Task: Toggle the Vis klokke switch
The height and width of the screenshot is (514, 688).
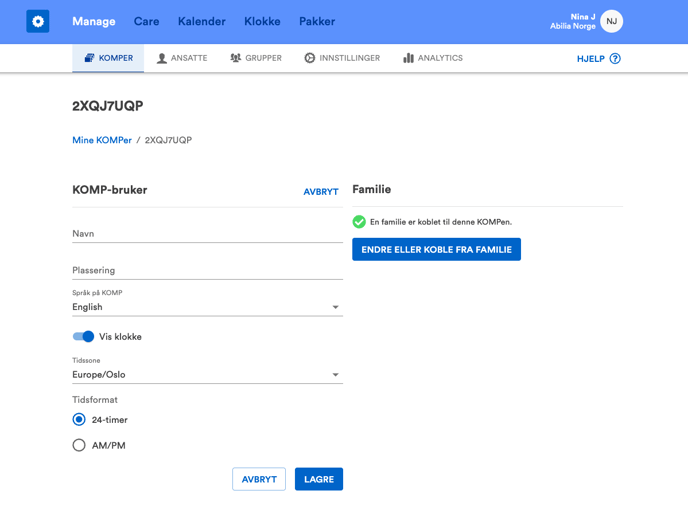Action: pos(83,337)
